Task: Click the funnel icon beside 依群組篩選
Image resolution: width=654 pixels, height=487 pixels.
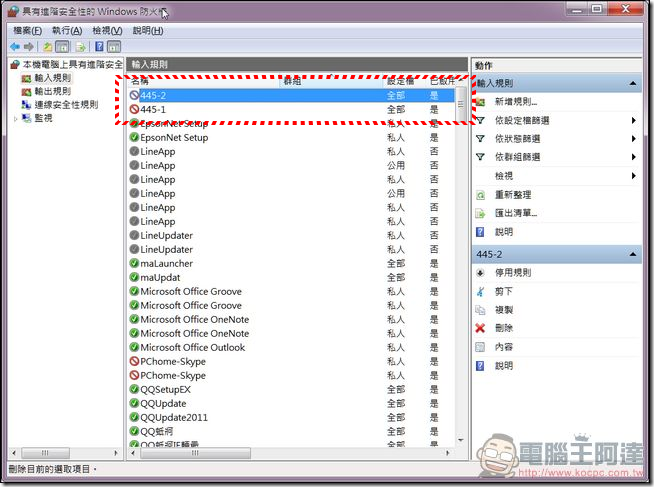Action: pyautogui.click(x=480, y=157)
